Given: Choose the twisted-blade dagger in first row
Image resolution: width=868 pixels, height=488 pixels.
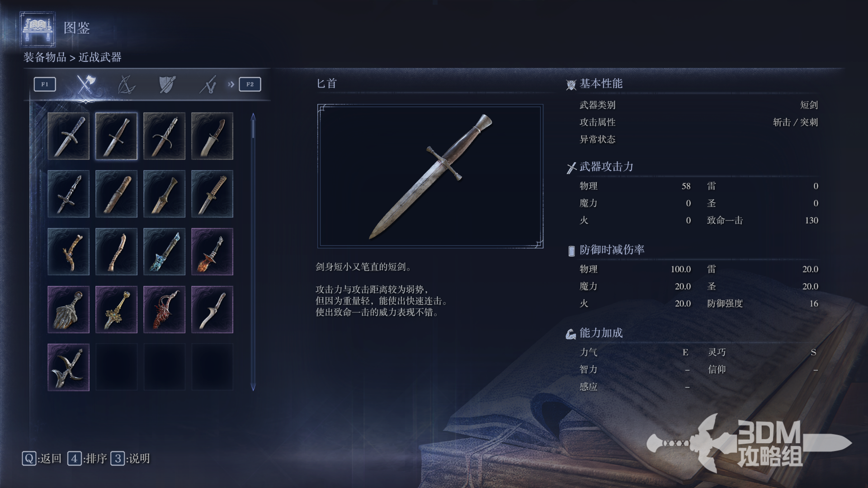Looking at the screenshot, I should click(164, 136).
